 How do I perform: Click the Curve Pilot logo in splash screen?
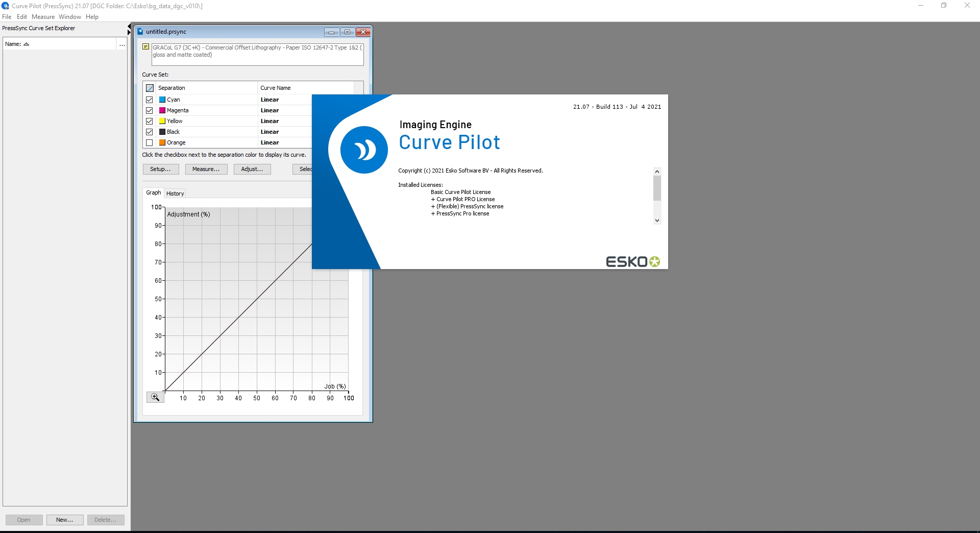coord(364,150)
